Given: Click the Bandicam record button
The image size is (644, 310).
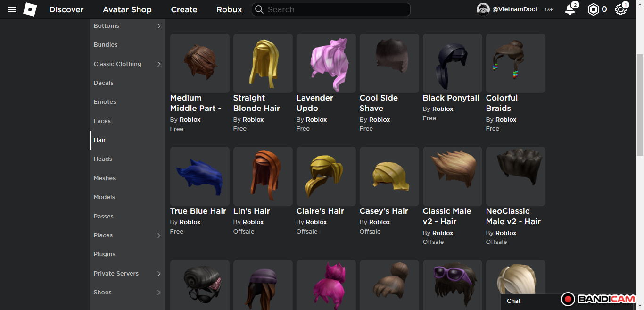Looking at the screenshot, I should pyautogui.click(x=568, y=299).
